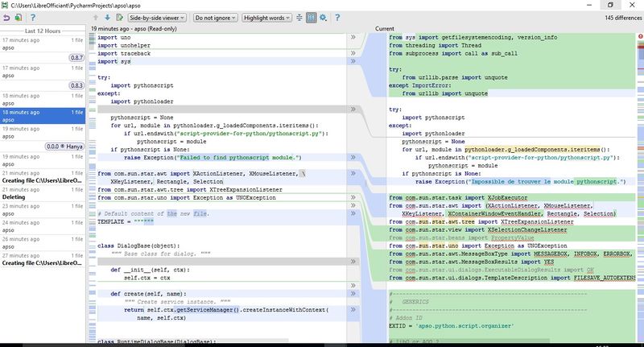Click the Create Patch icon
The height and width of the screenshot is (347, 644).
click(19, 18)
